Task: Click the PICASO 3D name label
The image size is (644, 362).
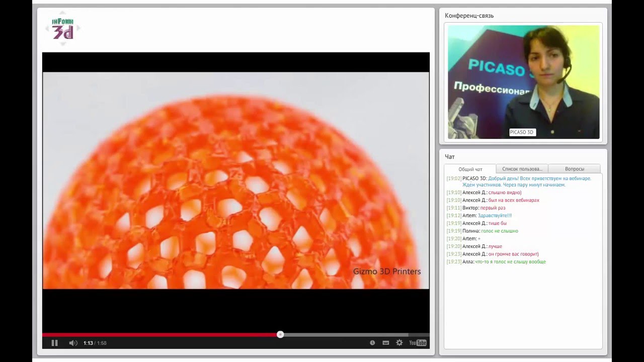Action: tap(522, 132)
